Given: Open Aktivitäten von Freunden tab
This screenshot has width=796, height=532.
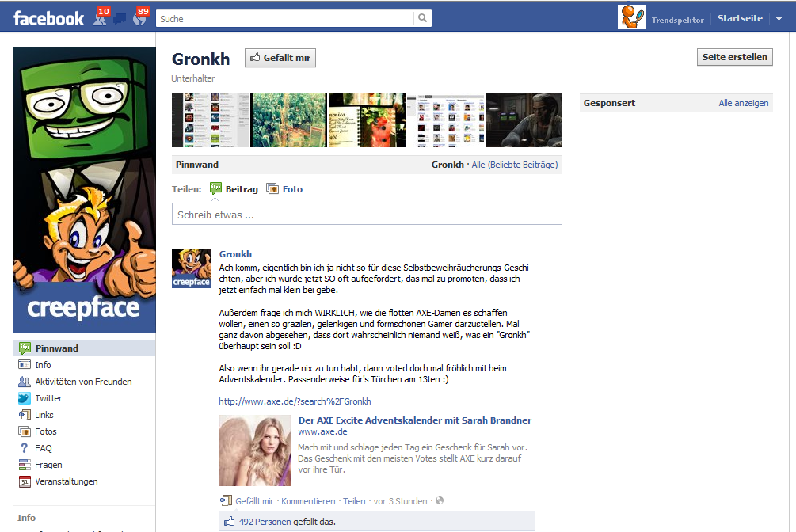Looking at the screenshot, I should click(x=84, y=382).
